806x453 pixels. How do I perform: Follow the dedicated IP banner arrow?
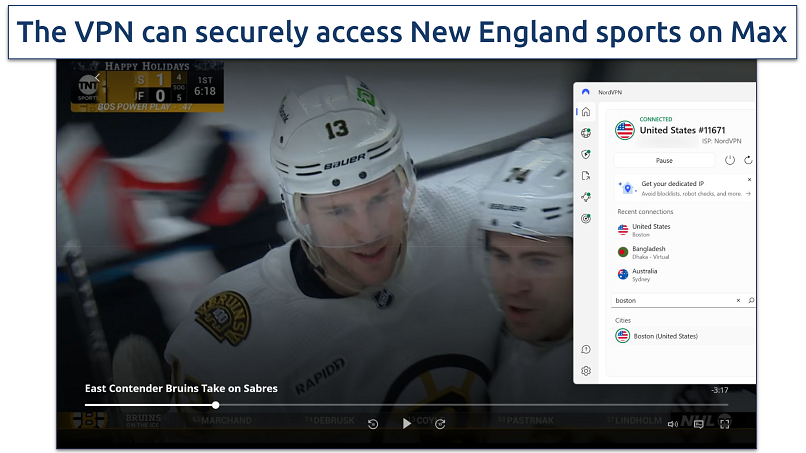(748, 194)
